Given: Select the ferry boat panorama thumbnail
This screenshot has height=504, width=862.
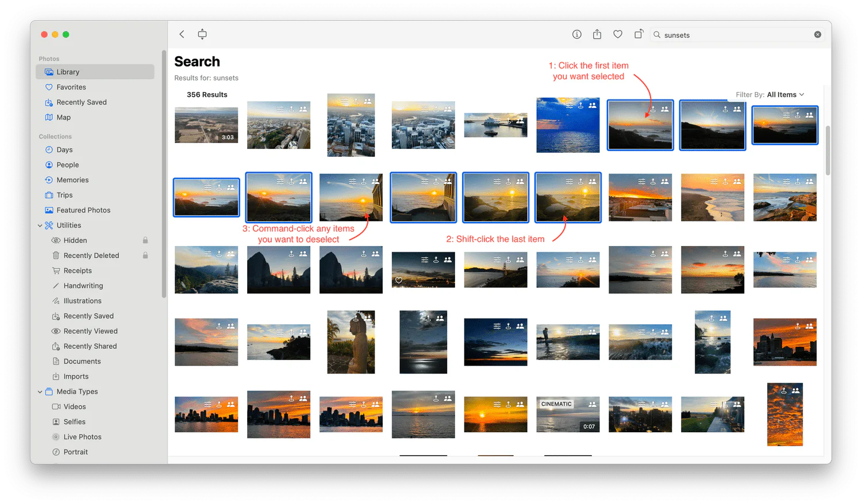Looking at the screenshot, I should (495, 125).
